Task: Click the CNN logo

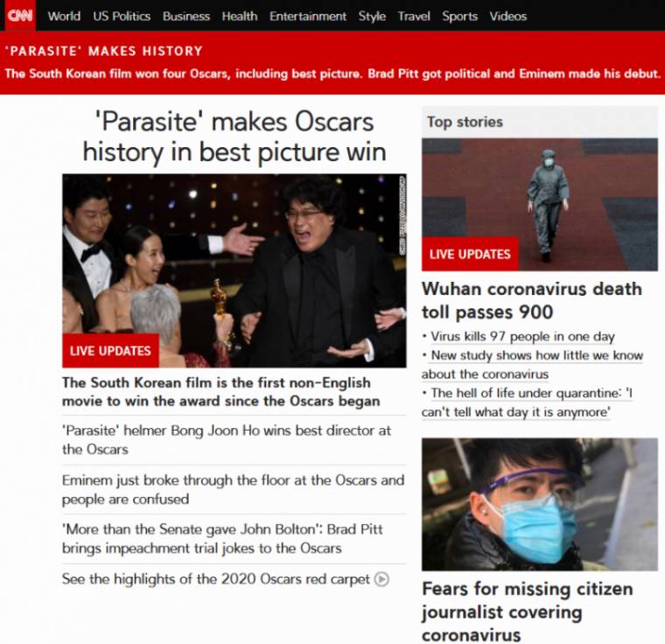Action: pyautogui.click(x=20, y=16)
